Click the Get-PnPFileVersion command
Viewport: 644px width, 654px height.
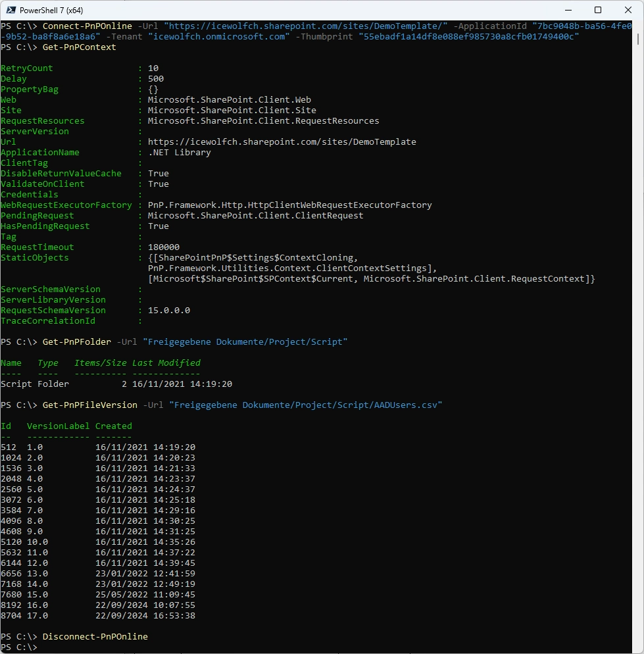[89, 405]
